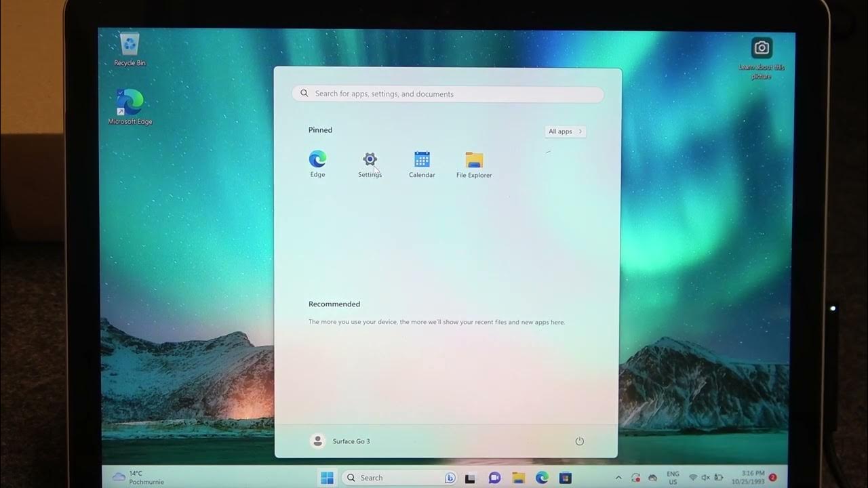
Task: Open Microsoft Store from the taskbar
Action: pos(565,478)
